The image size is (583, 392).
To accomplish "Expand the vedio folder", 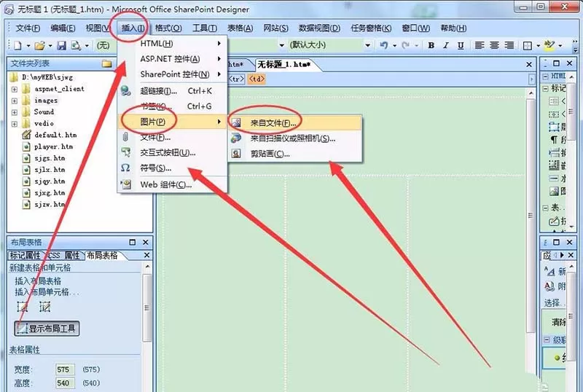I will coord(14,124).
